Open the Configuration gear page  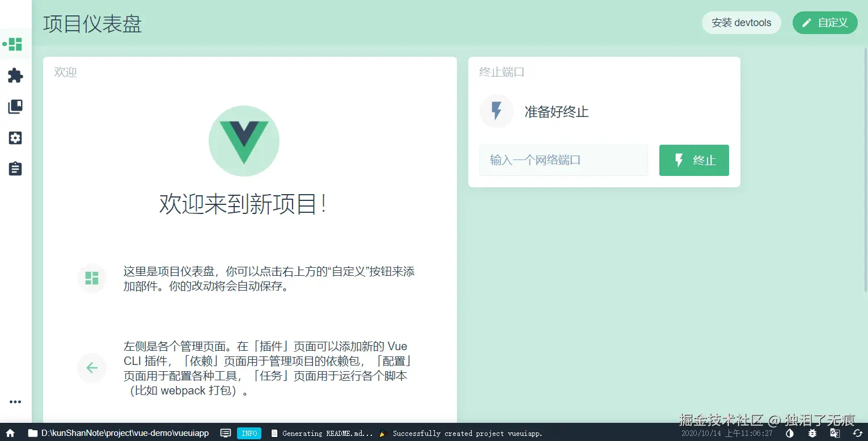(x=15, y=138)
